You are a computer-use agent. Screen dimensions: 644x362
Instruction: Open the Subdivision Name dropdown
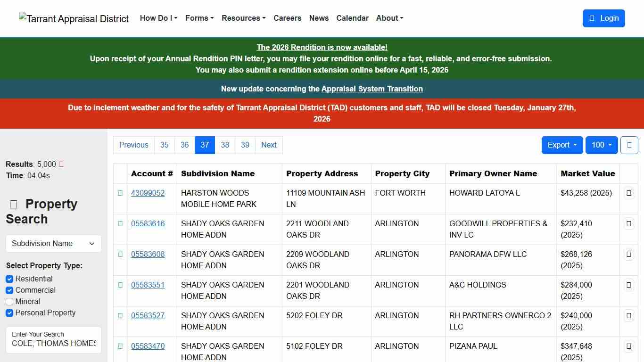(x=53, y=243)
